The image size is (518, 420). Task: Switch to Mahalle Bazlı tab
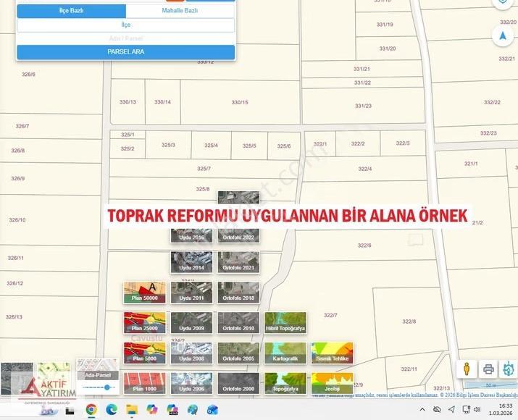(180, 11)
